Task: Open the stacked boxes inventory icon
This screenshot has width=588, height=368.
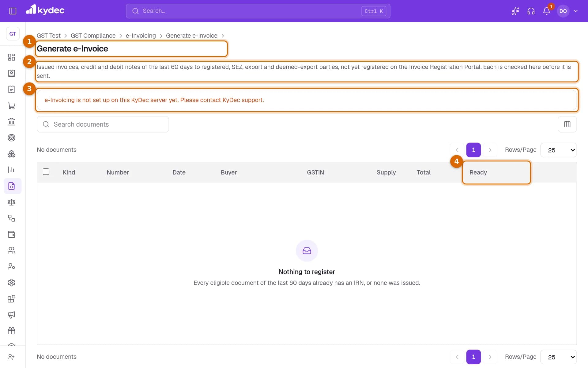Action: click(11, 154)
